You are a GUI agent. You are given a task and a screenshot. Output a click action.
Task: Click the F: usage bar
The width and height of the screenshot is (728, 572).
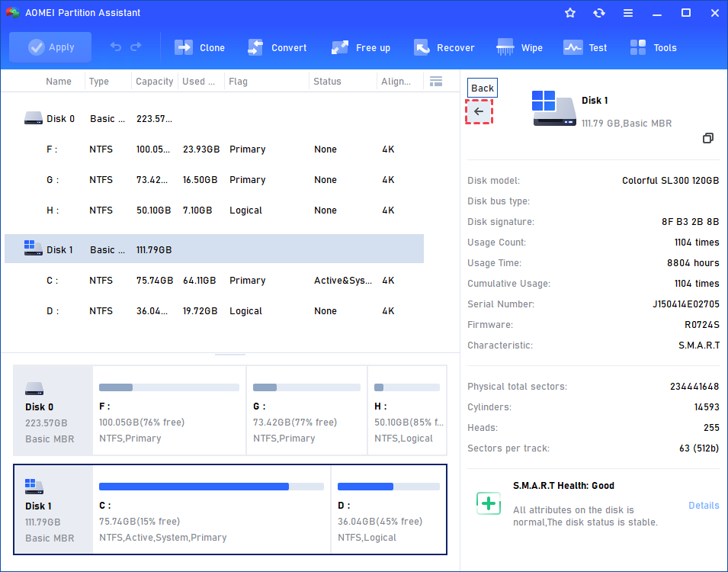coord(169,387)
